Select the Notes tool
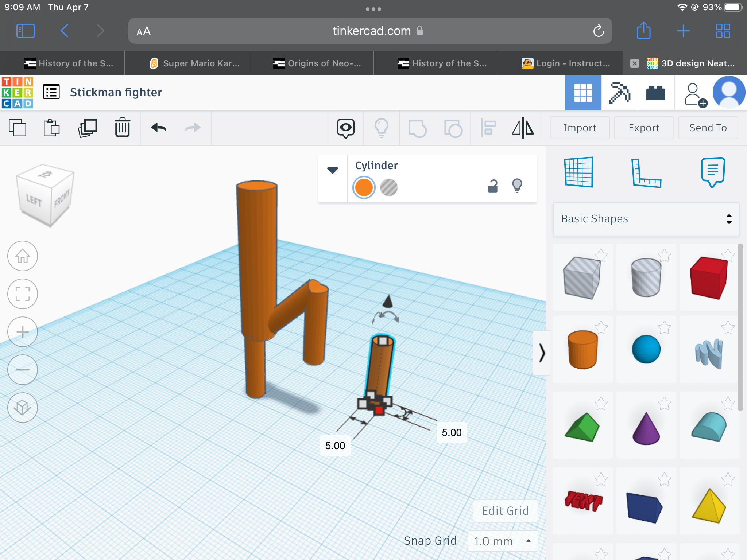The width and height of the screenshot is (747, 560). 713,172
